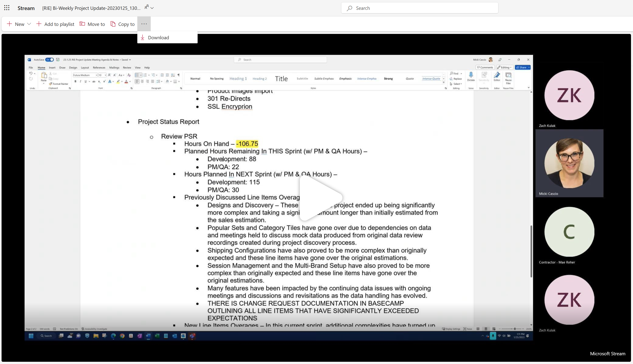Open the References tab in Word
The image size is (633, 364).
click(99, 67)
